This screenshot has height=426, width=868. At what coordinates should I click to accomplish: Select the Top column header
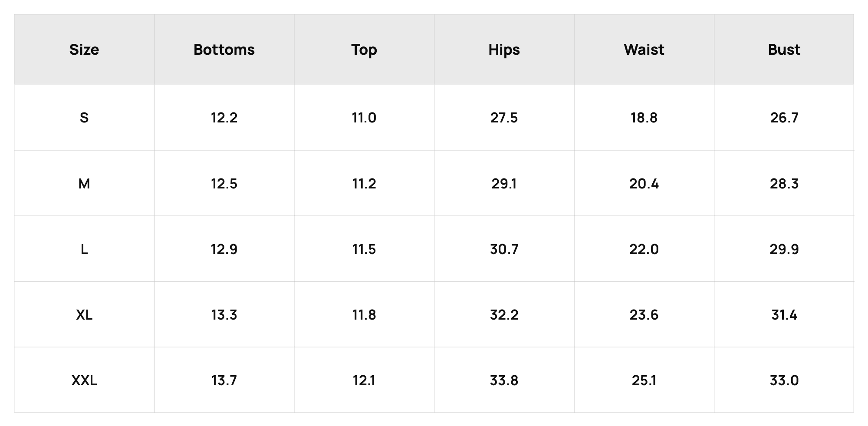coord(364,50)
